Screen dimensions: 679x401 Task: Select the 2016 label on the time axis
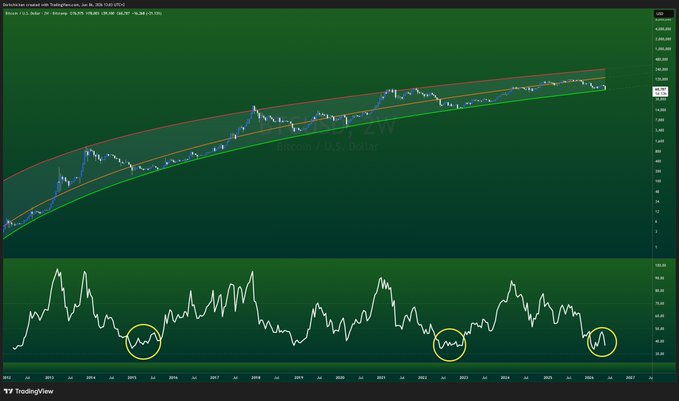pos(173,378)
